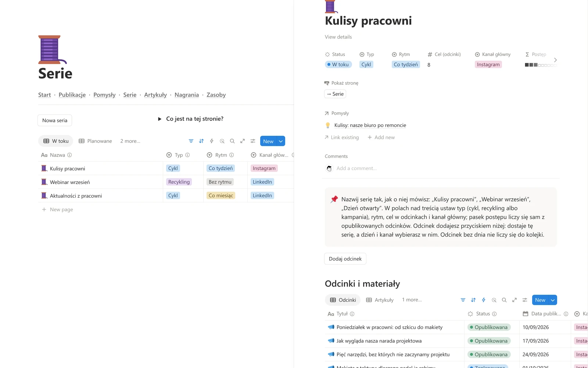Click View details under Kulisy pracowni

pyautogui.click(x=338, y=37)
